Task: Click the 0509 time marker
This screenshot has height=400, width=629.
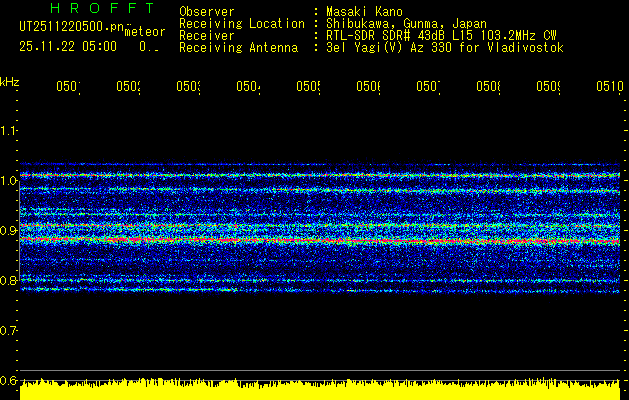Action: pyautogui.click(x=549, y=86)
